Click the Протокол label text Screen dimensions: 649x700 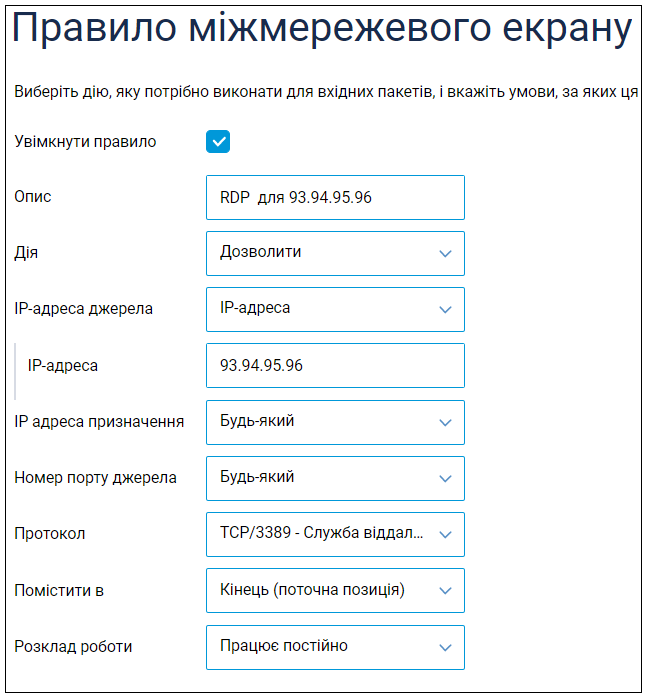click(x=50, y=533)
